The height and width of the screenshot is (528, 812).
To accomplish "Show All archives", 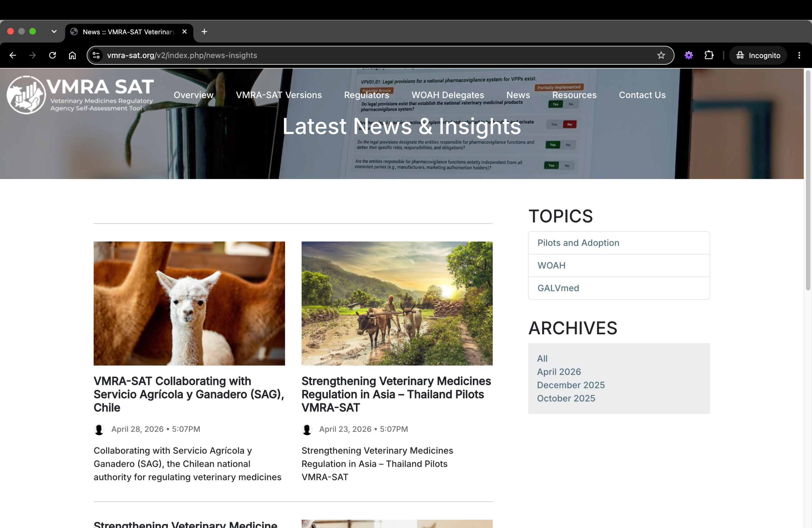I will pos(542,358).
